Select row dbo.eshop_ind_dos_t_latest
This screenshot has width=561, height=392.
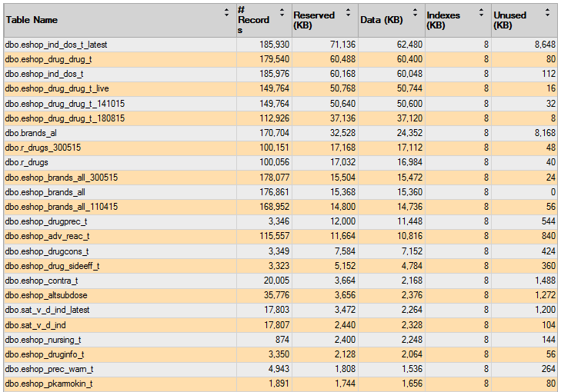click(280, 45)
